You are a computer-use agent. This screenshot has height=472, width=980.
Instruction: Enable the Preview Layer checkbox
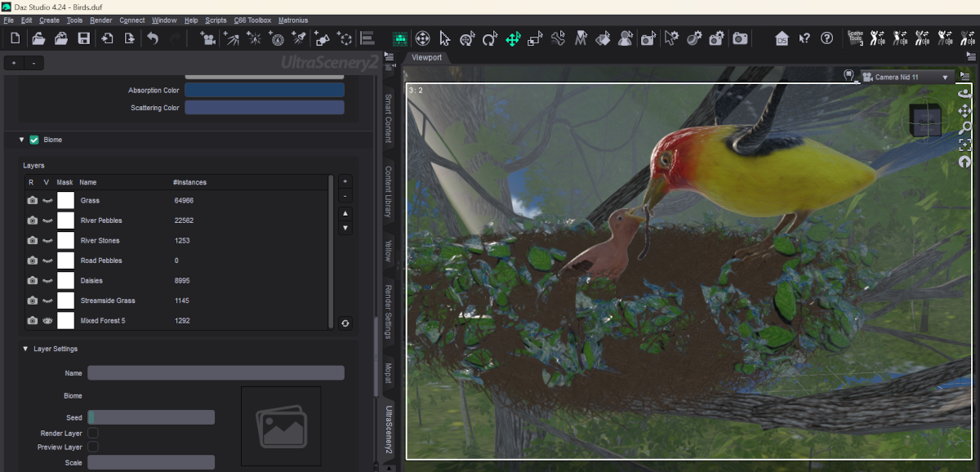93,447
